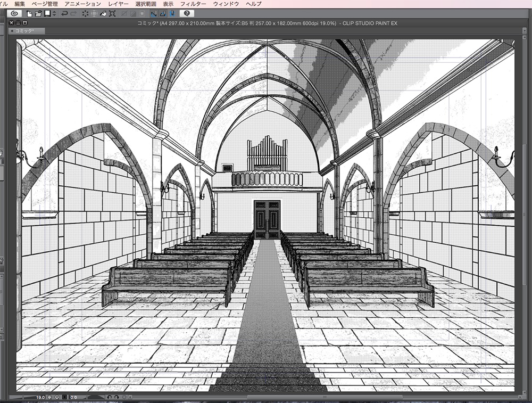
Task: Open CLIP STUDIO launcher icon
Action: [14, 14]
